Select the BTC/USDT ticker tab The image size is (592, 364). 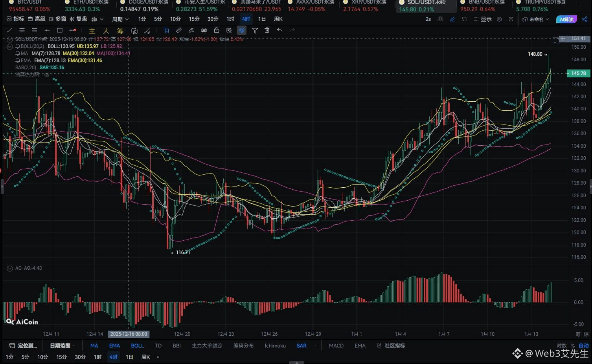point(30,5)
